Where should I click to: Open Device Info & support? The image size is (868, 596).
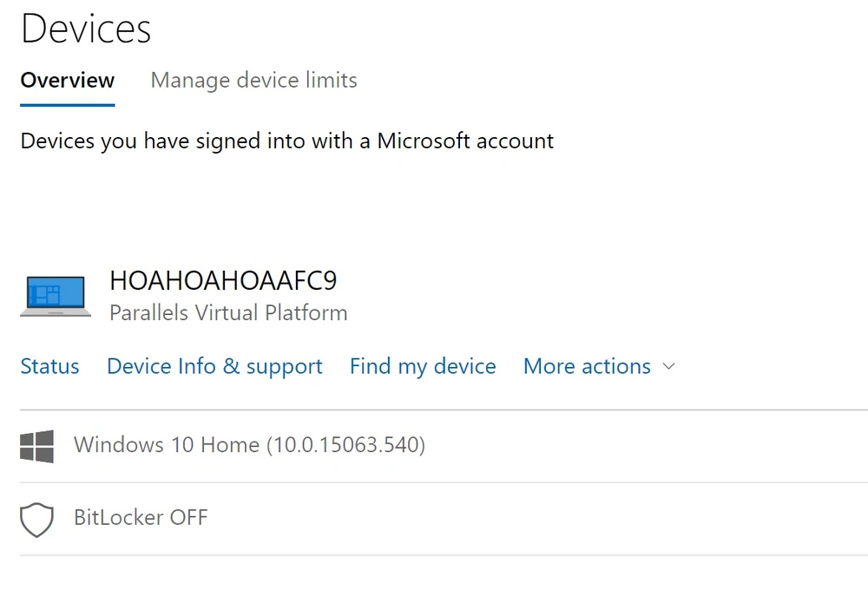pyautogui.click(x=214, y=366)
